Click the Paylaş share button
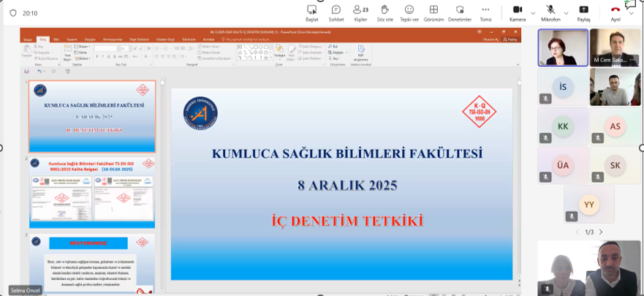Image resolution: width=644 pixels, height=296 pixels. coord(583,12)
